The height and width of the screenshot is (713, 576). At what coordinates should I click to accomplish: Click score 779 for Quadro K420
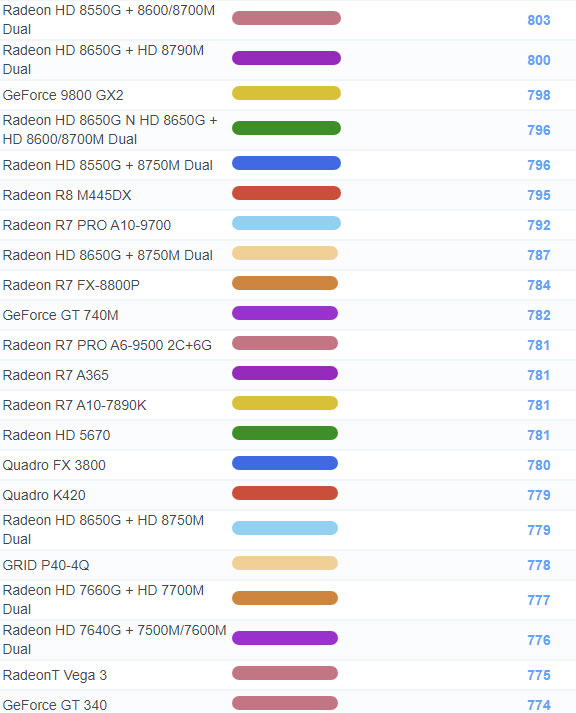pos(539,495)
